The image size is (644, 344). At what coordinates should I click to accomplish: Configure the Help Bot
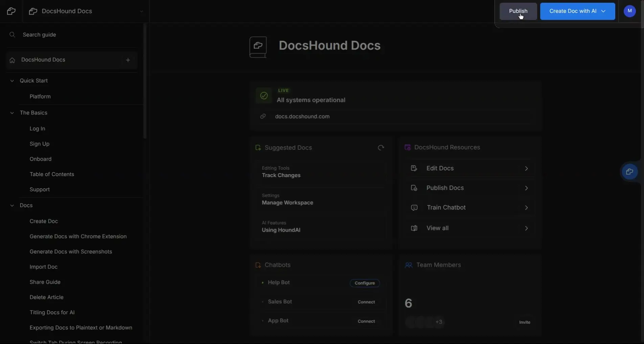click(365, 283)
